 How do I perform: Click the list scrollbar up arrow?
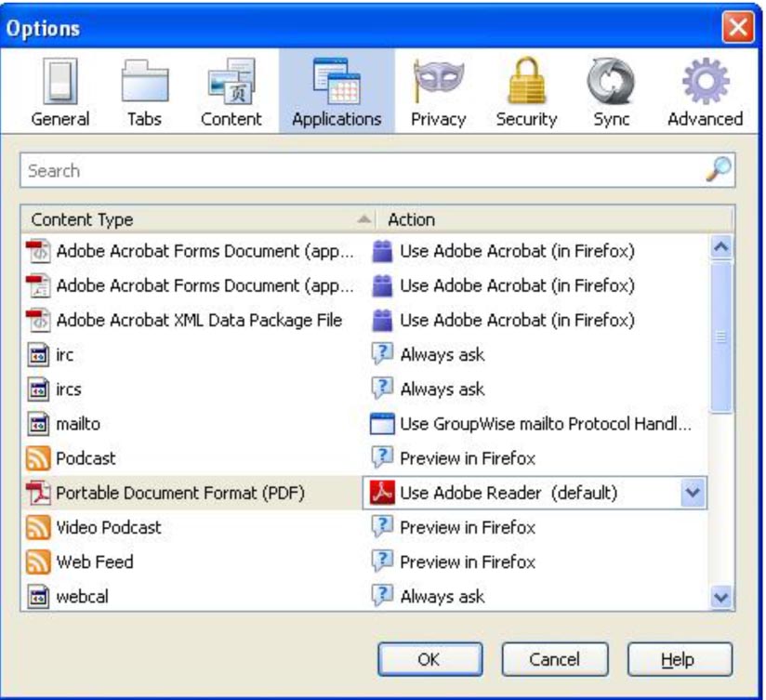[721, 247]
